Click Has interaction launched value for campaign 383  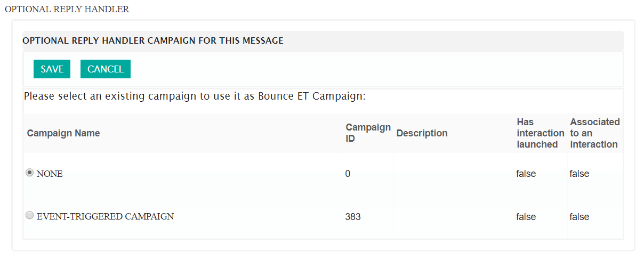[526, 217]
